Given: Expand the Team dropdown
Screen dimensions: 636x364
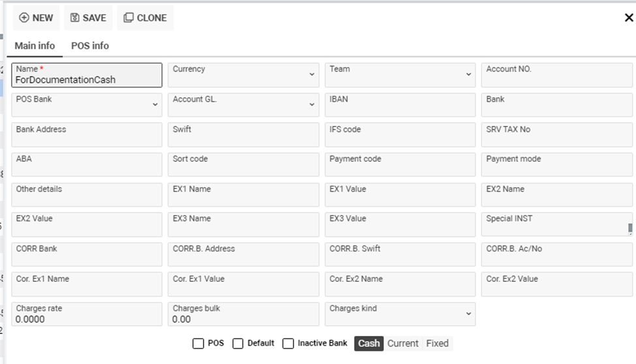Looking at the screenshot, I should tap(400, 75).
